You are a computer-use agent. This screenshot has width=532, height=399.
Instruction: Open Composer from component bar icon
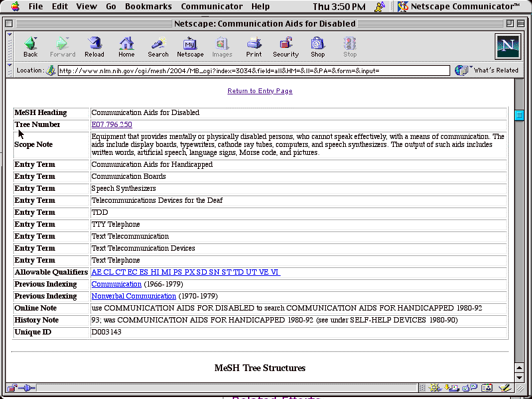[505, 388]
